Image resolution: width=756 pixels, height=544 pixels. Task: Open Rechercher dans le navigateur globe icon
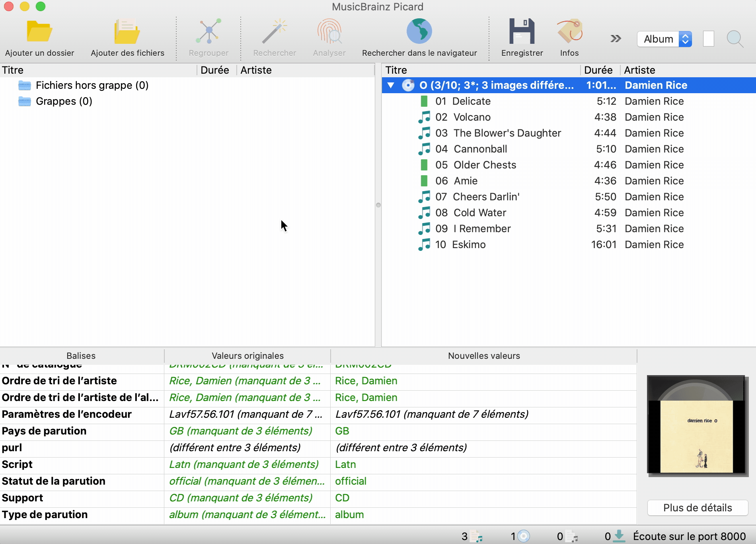pos(419,31)
